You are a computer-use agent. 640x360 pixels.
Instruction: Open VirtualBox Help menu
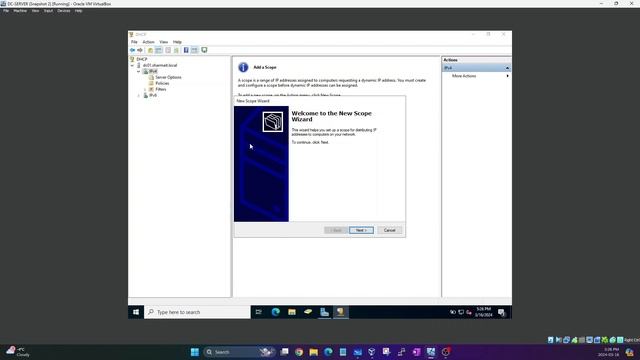[78, 11]
